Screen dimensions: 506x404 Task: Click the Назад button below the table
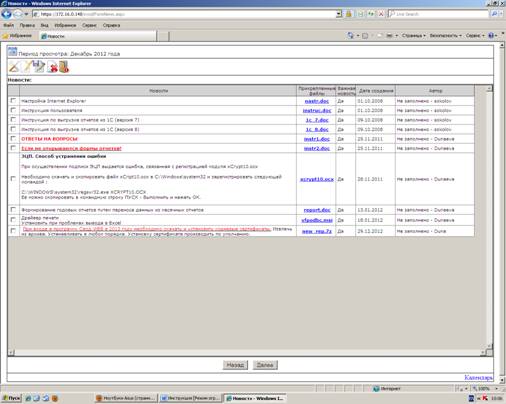pos(235,365)
